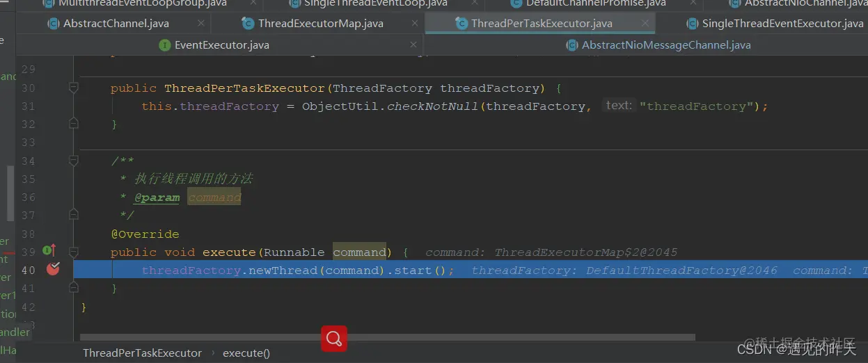Click the newThread call on line 40
The height and width of the screenshot is (363, 868).
[x=284, y=271]
